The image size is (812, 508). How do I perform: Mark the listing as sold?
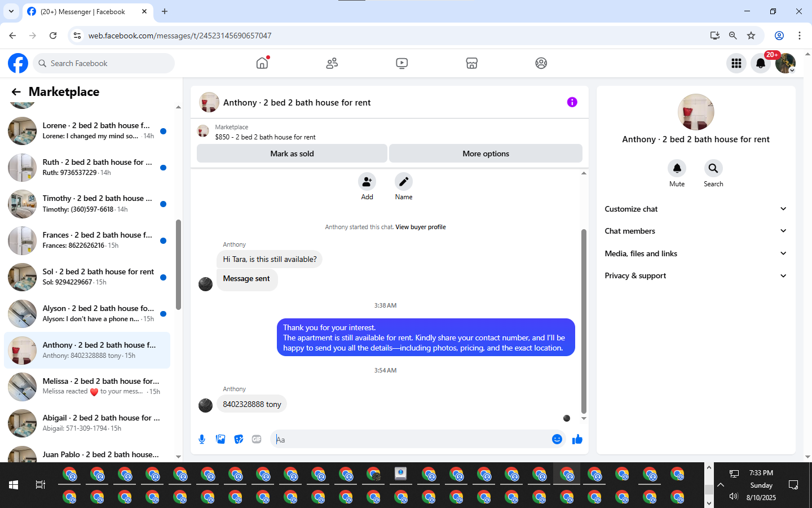tap(292, 154)
